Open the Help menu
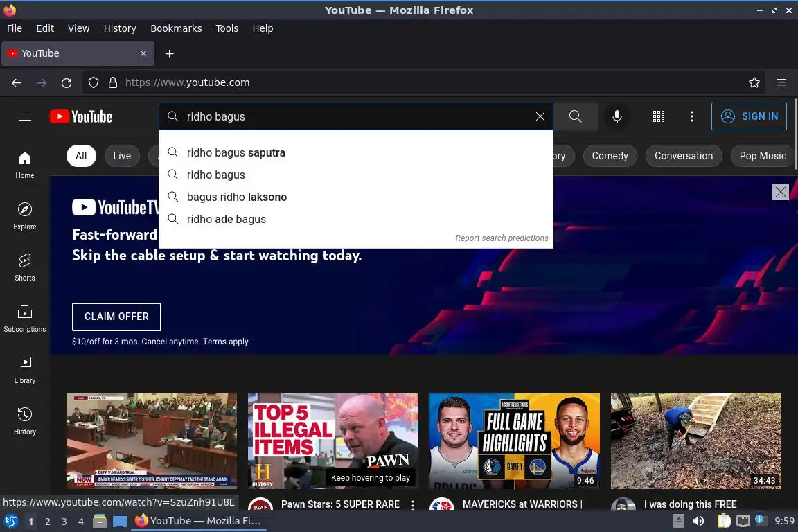This screenshot has width=798, height=532. pos(263,28)
